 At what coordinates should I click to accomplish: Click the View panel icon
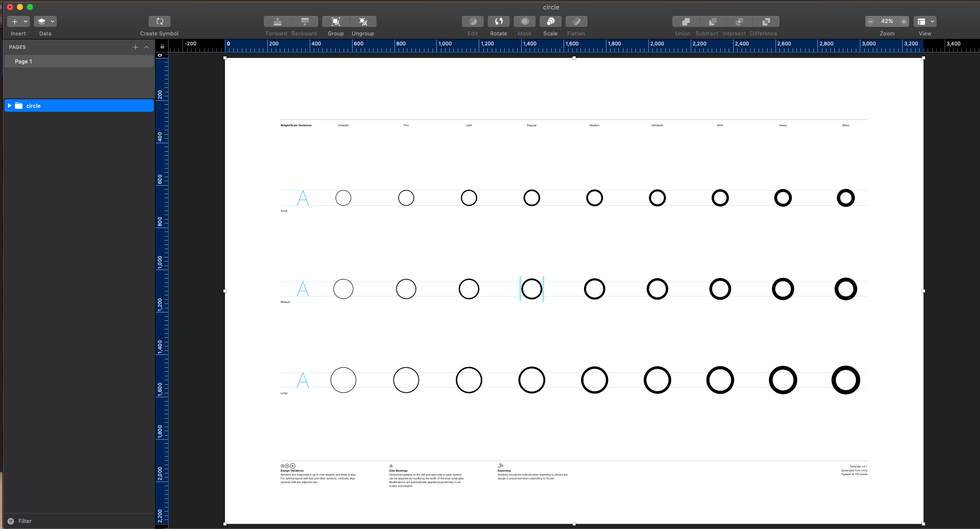921,21
